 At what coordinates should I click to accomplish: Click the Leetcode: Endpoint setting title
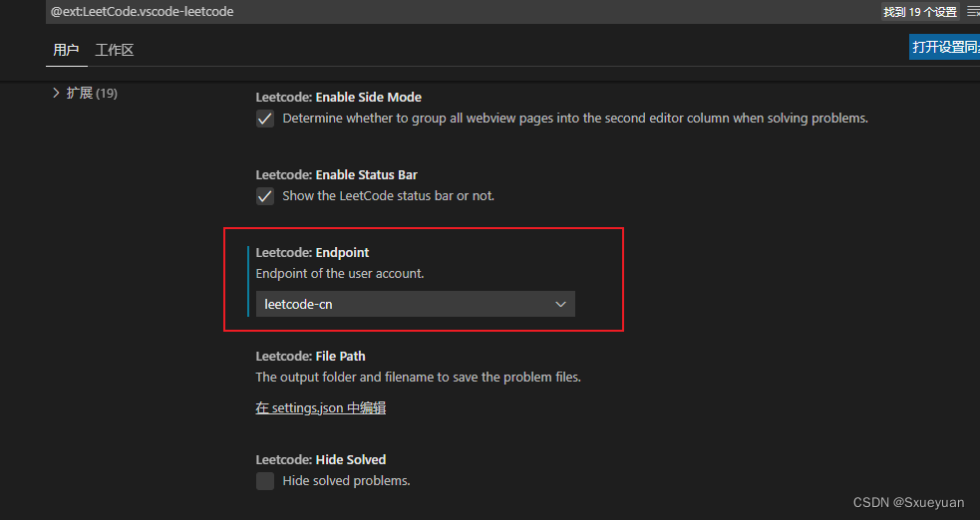[x=312, y=252]
